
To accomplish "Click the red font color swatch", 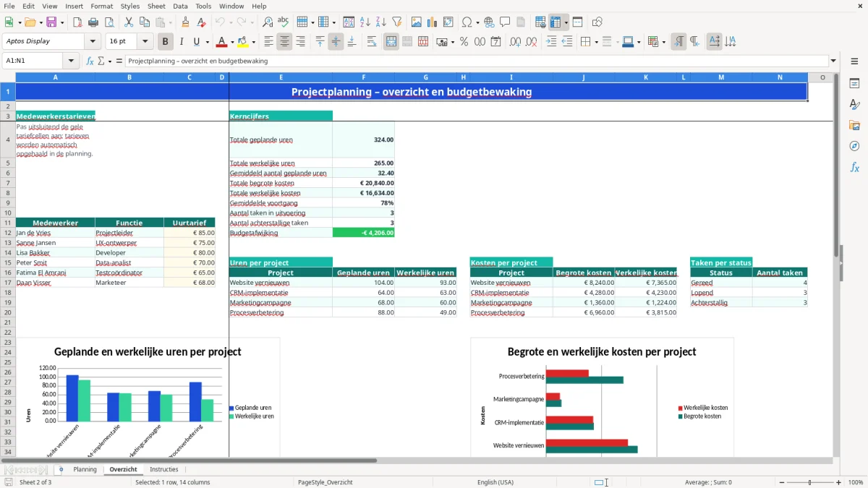I will point(222,42).
